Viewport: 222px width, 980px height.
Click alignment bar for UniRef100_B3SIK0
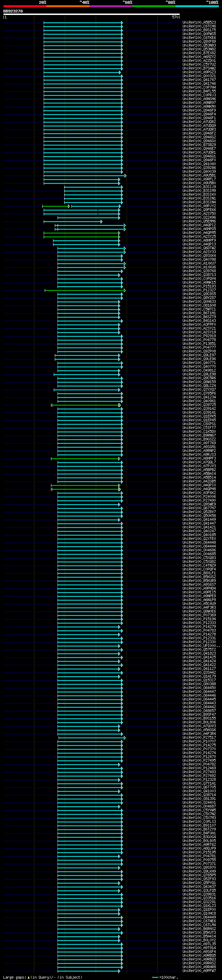coord(93,195)
